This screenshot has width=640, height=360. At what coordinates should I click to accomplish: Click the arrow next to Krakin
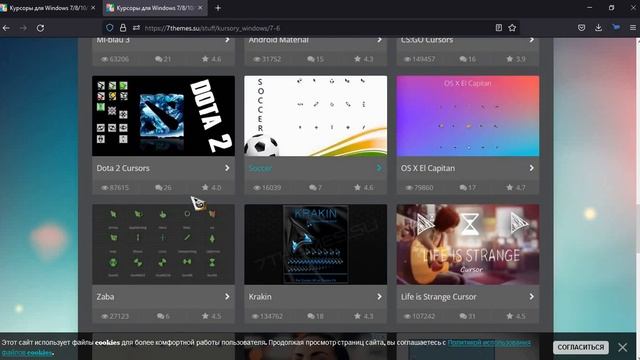(379, 297)
